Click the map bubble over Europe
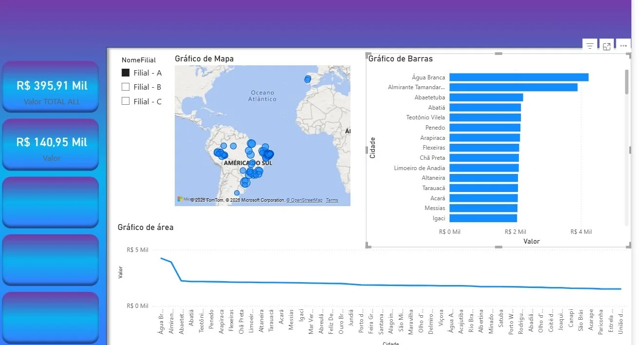The image size is (644, 345). (x=308, y=79)
